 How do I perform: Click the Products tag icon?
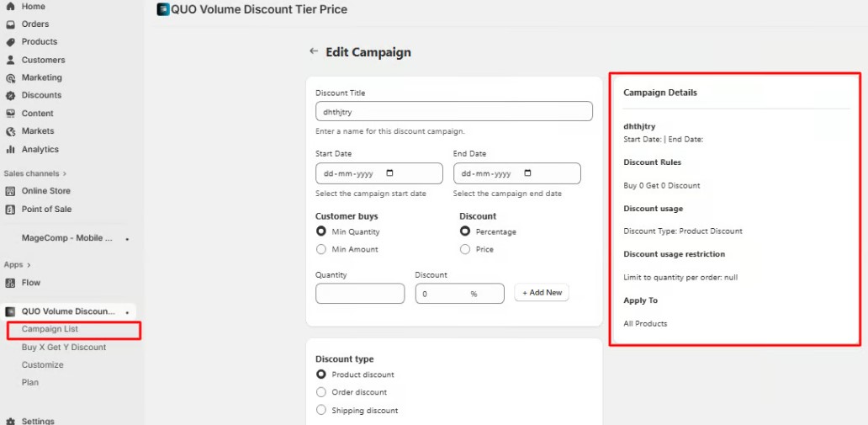[x=11, y=42]
